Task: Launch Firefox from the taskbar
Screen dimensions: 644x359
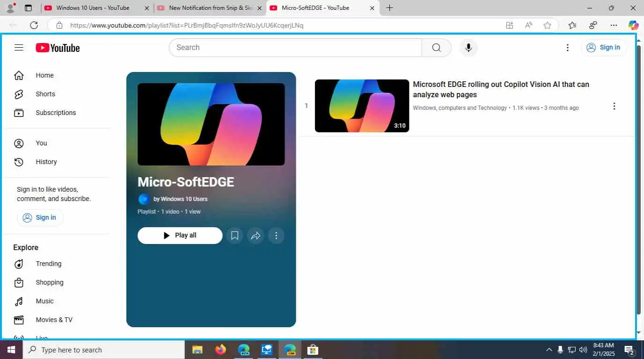Action: (x=220, y=350)
